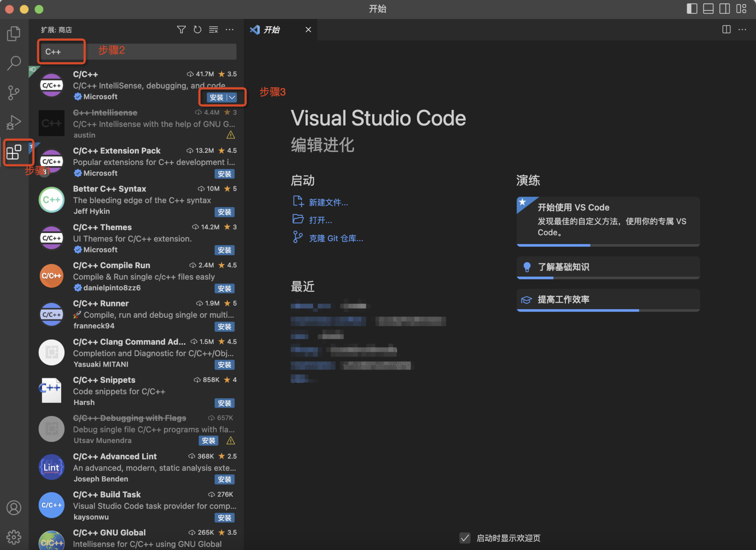Screen dimensions: 756x550
Task: Click the git branch icon beside 克隆 Git
Action: (297, 237)
